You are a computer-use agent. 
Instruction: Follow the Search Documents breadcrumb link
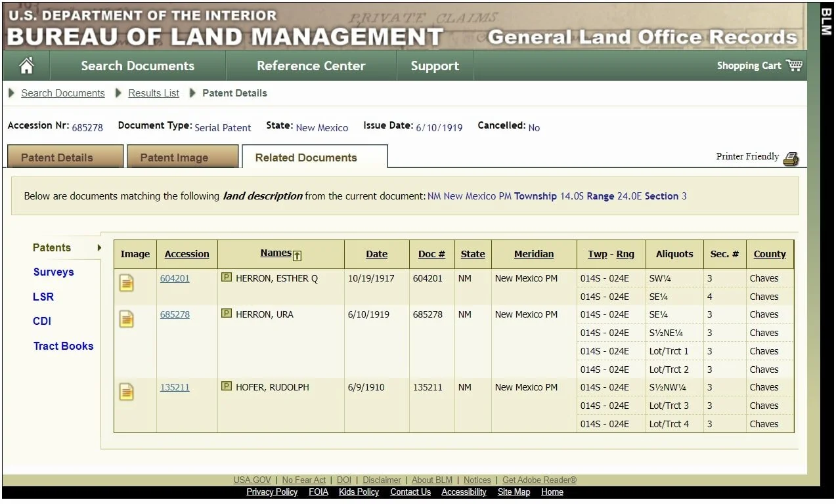(63, 93)
